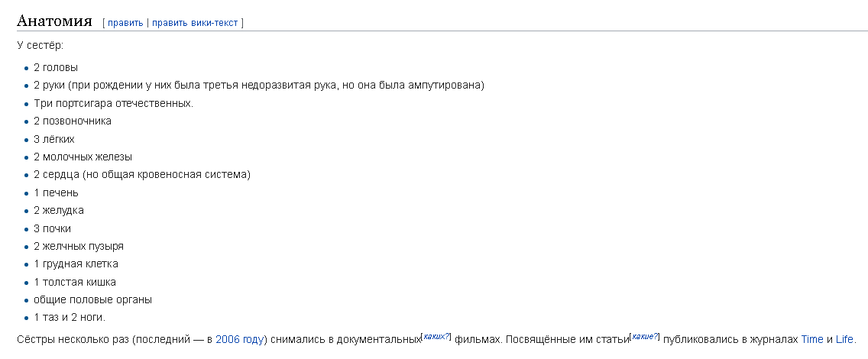Open the Life magazine link
The width and height of the screenshot is (868, 359).
coord(844,339)
